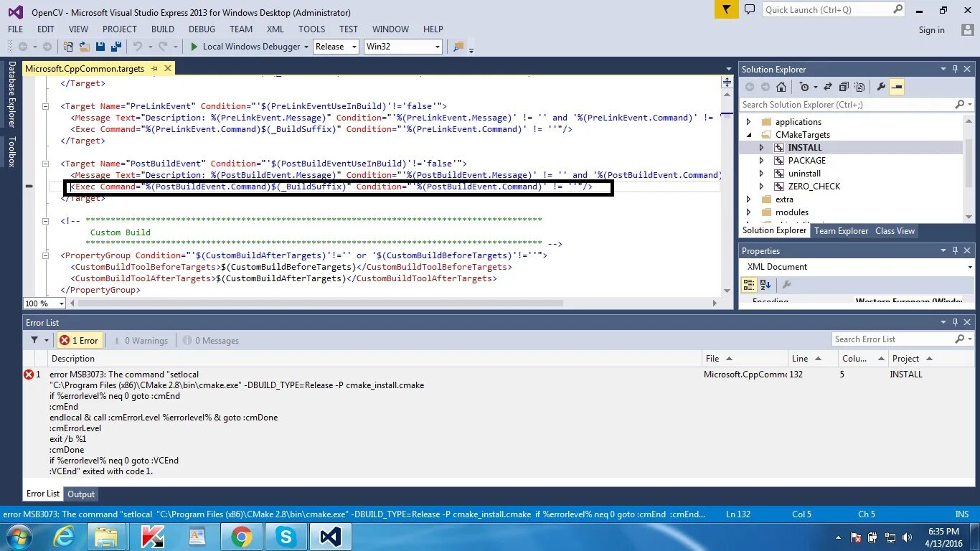
Task: Pin the Microsoft.CppCommon.targets tab
Action: (154, 69)
